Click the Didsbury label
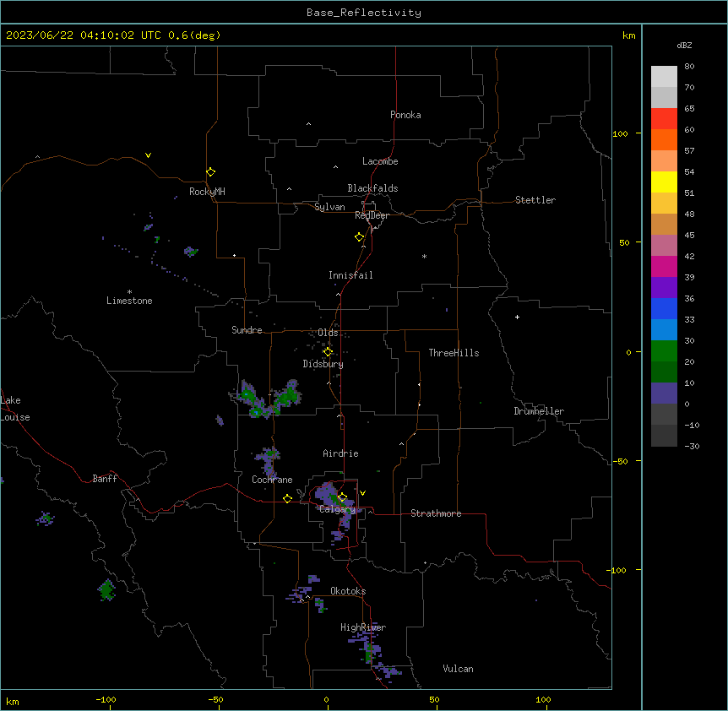Screen dimensions: 728x711 pyautogui.click(x=323, y=364)
